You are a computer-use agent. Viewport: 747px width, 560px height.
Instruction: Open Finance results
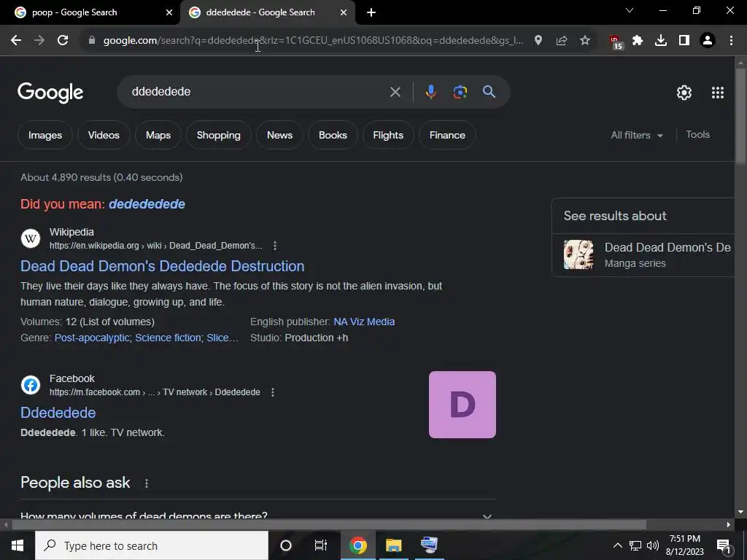[x=447, y=135]
